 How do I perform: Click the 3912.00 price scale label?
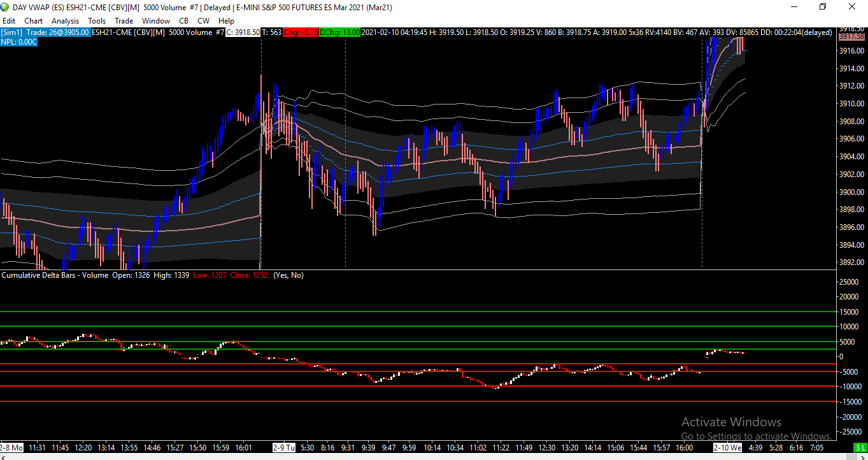click(x=851, y=86)
